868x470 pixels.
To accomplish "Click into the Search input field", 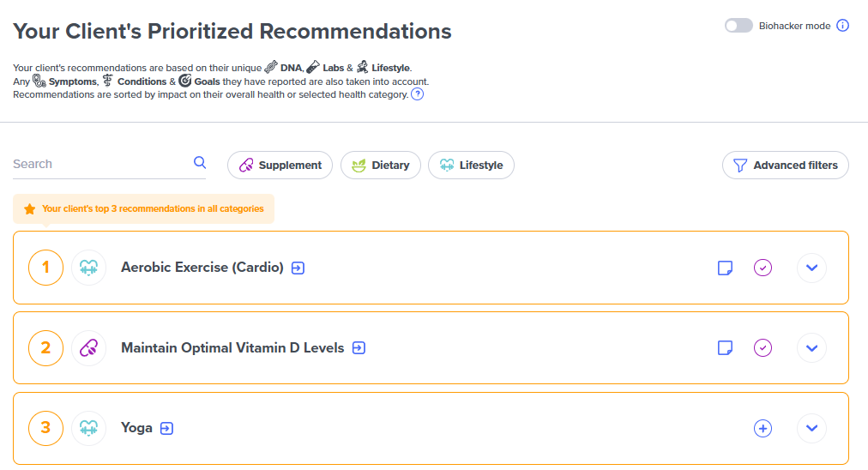I will 99,164.
